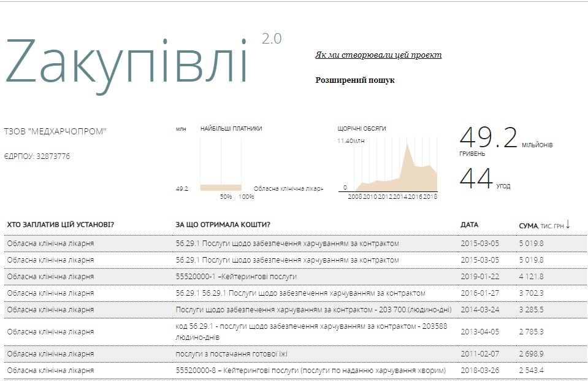The height and width of the screenshot is (381, 588).
Task: Click the СУМА, тис. грн header text
Action: point(540,226)
